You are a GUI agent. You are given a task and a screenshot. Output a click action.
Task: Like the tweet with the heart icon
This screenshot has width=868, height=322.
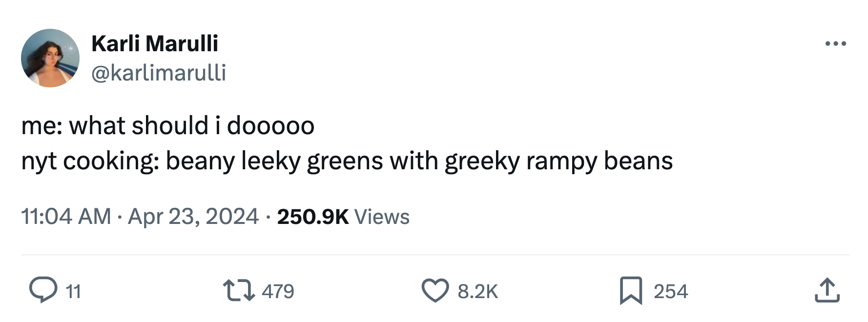click(434, 290)
